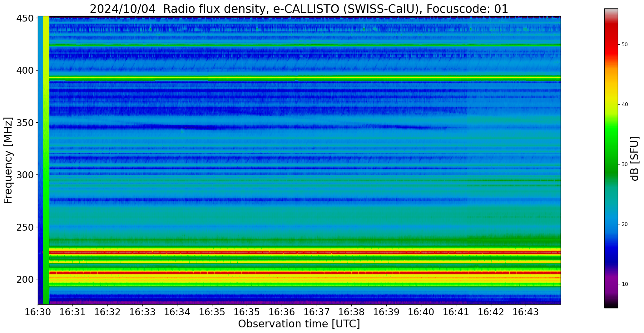
Task: Click the colorbar tick value 40
Action: tap(625, 105)
